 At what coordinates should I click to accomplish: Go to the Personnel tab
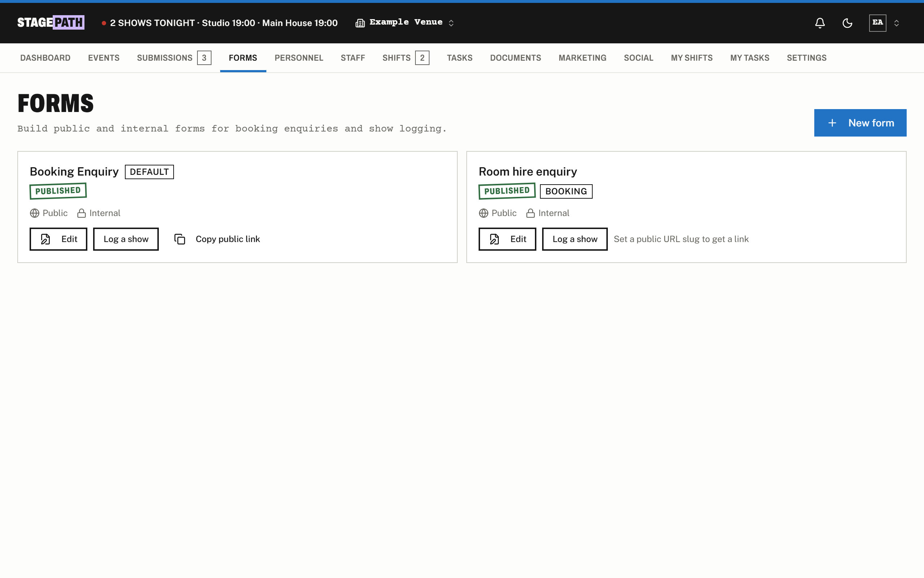tap(299, 58)
